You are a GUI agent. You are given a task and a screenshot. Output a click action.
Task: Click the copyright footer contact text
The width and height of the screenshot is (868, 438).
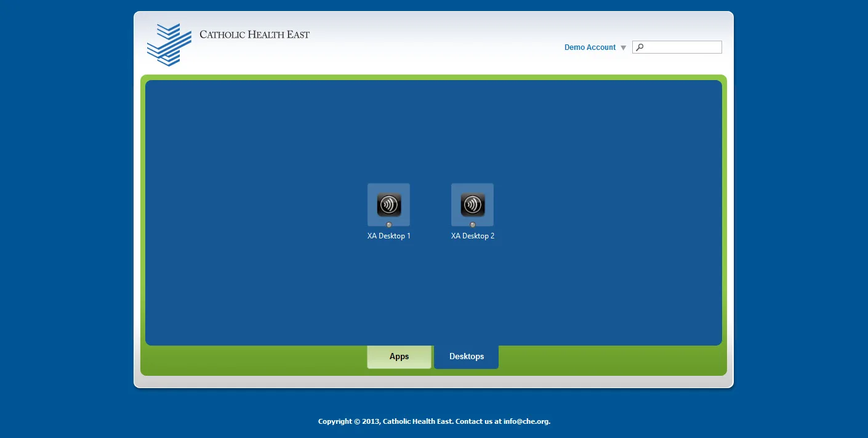click(434, 421)
